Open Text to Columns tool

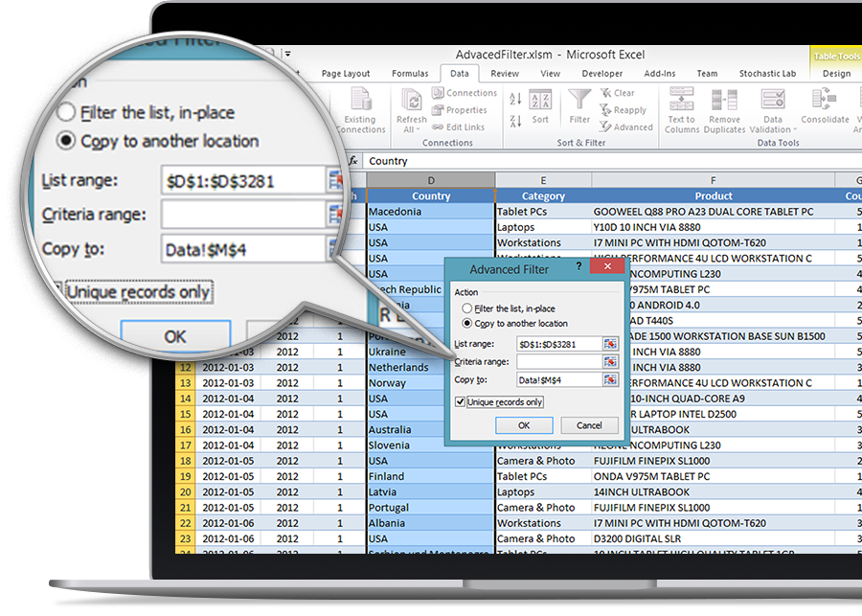coord(682,105)
